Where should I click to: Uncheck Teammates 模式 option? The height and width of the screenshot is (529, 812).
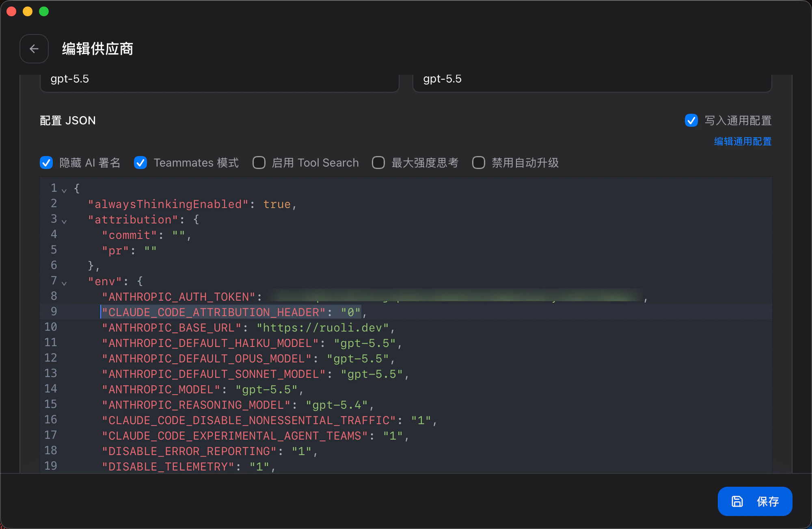coord(140,163)
